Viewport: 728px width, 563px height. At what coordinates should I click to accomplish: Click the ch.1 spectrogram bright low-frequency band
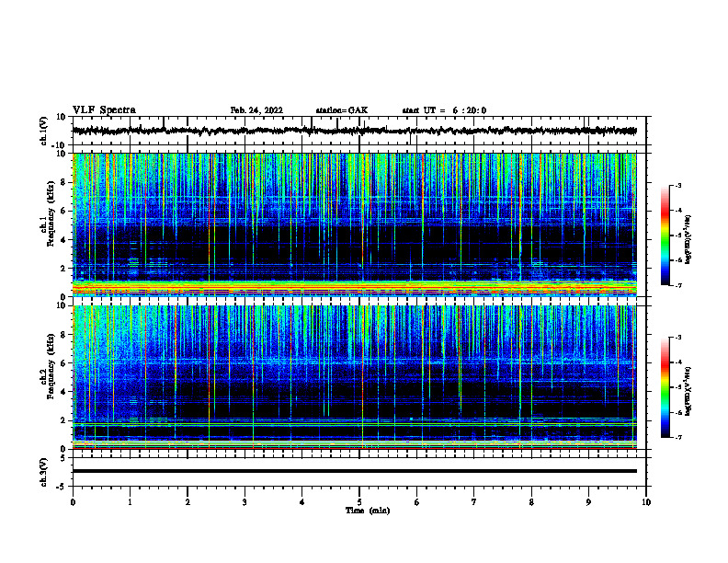354,288
